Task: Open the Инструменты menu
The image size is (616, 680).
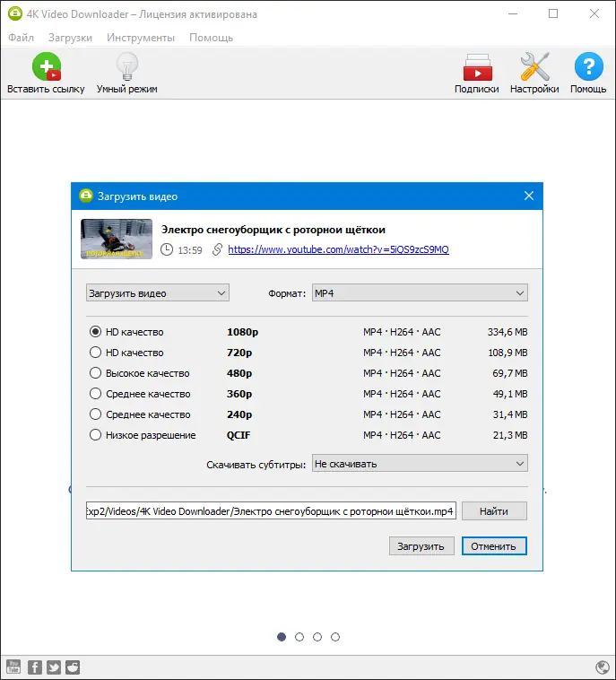Action: click(141, 38)
